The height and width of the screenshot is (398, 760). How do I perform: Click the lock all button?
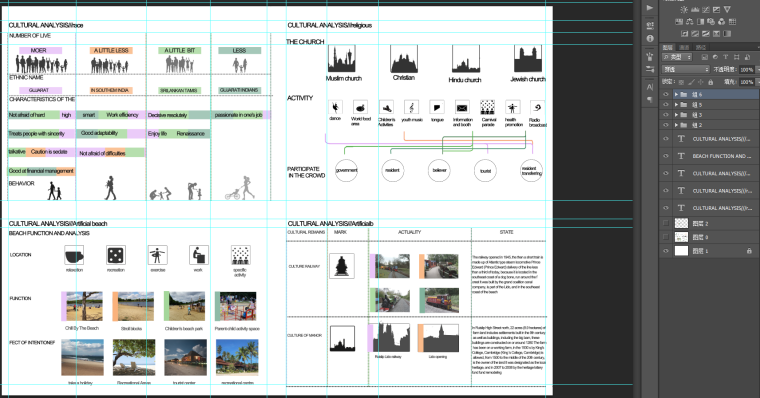click(x=711, y=82)
